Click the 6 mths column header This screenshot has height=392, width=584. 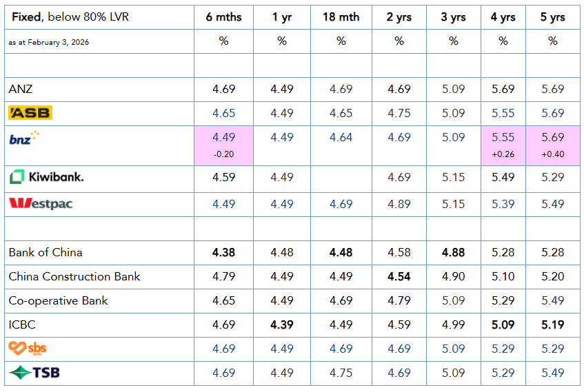pos(223,17)
